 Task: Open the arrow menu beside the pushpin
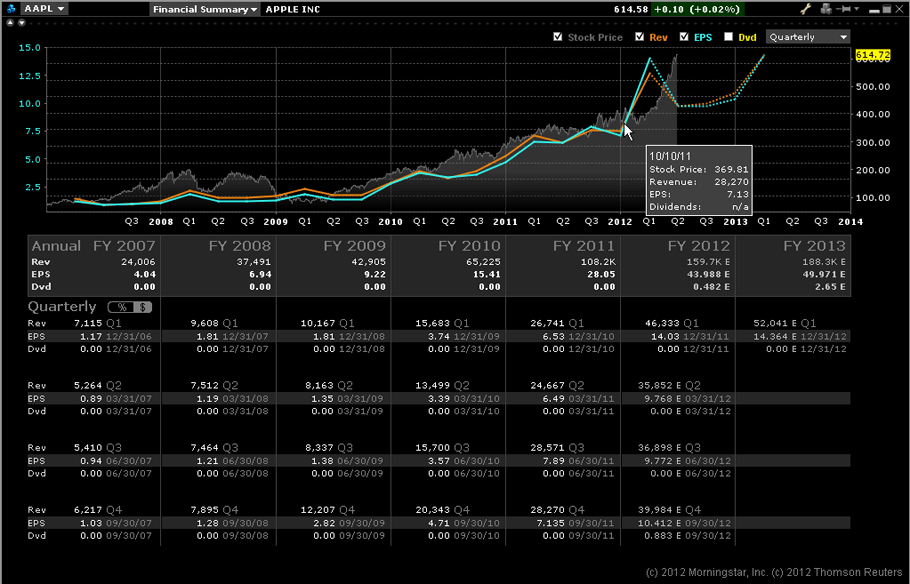[x=857, y=9]
